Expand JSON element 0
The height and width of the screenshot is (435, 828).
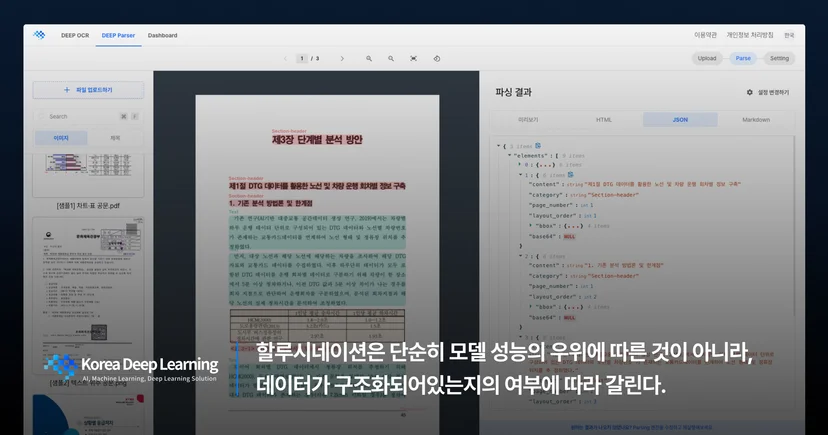[520, 165]
